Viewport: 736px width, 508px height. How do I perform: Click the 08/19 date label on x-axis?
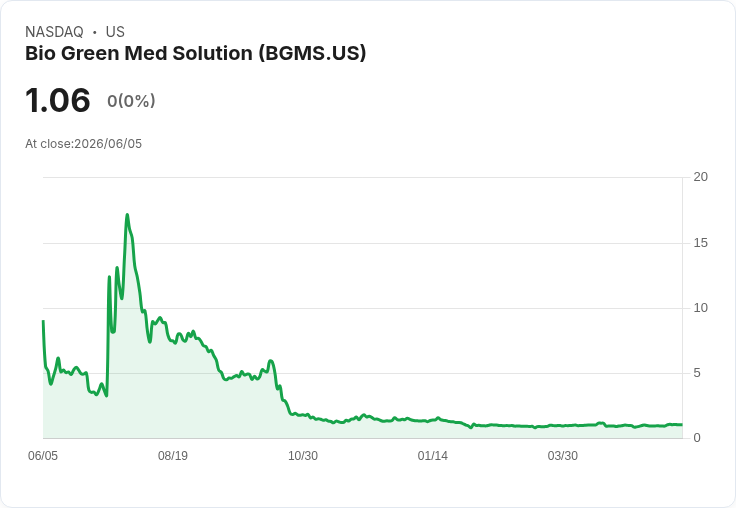[x=173, y=455]
